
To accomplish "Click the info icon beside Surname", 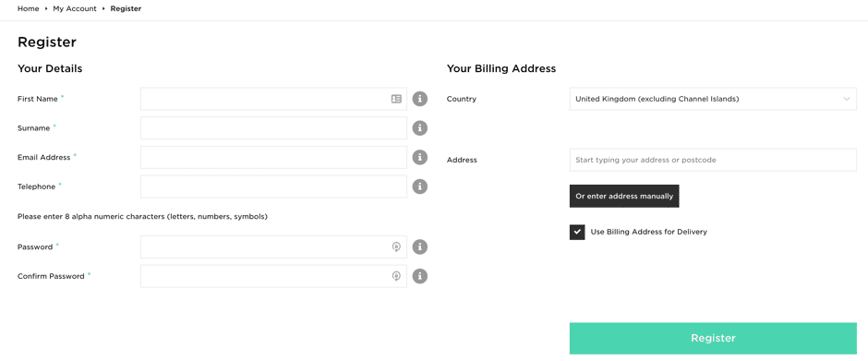I will 420,128.
